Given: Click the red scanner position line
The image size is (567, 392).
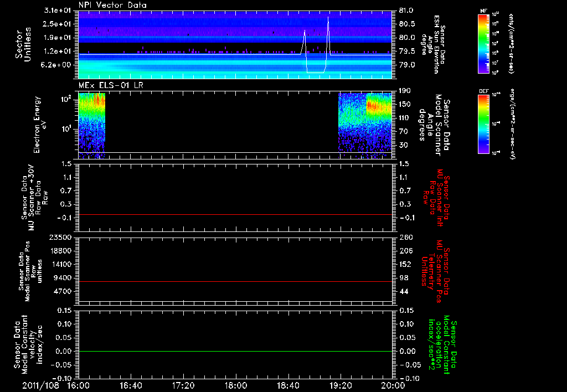Looking at the screenshot, I should [x=235, y=282].
